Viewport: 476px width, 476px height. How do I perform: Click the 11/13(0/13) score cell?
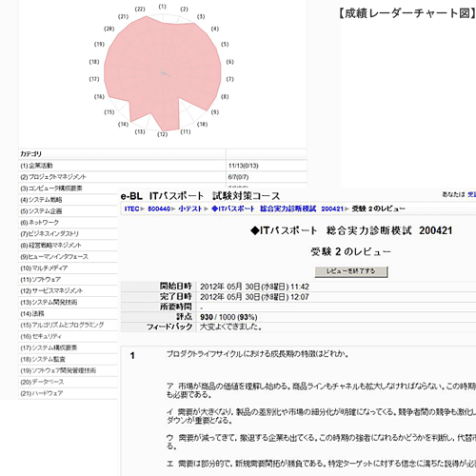point(244,166)
